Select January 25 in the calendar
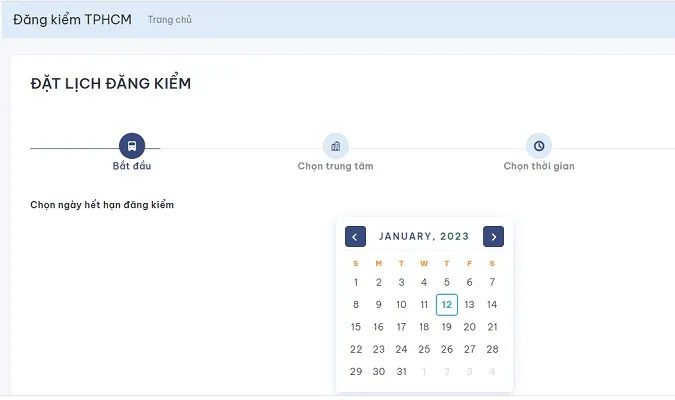The image size is (675, 400). (424, 349)
